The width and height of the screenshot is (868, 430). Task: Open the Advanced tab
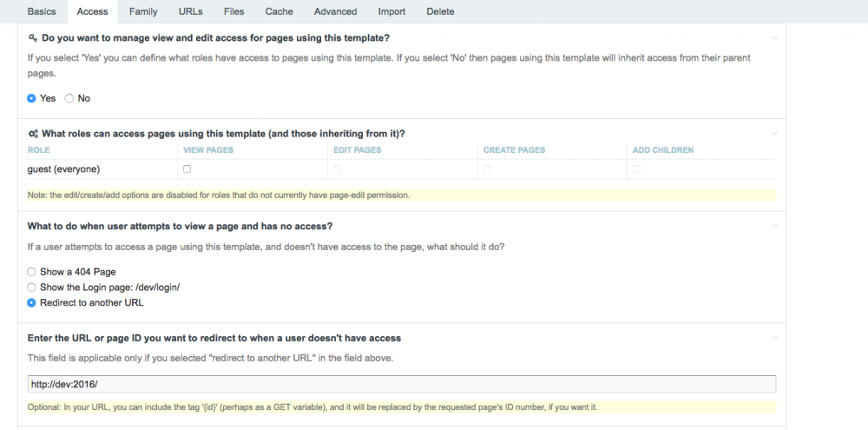335,11
